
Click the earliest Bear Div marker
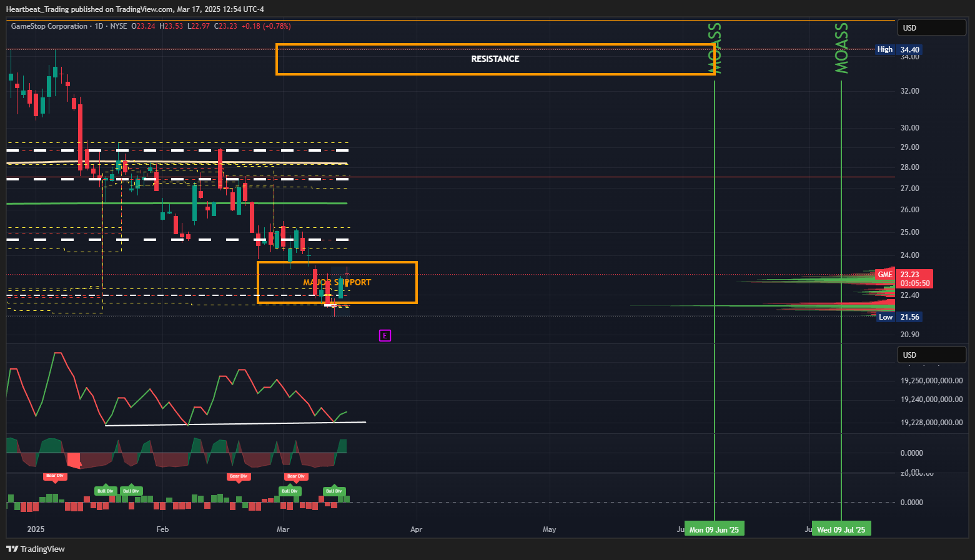pyautogui.click(x=54, y=476)
